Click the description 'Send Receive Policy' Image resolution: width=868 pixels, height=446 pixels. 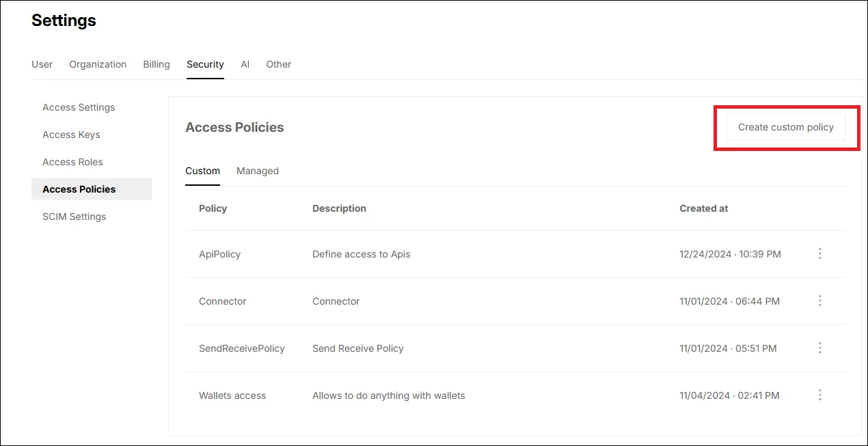coord(357,348)
